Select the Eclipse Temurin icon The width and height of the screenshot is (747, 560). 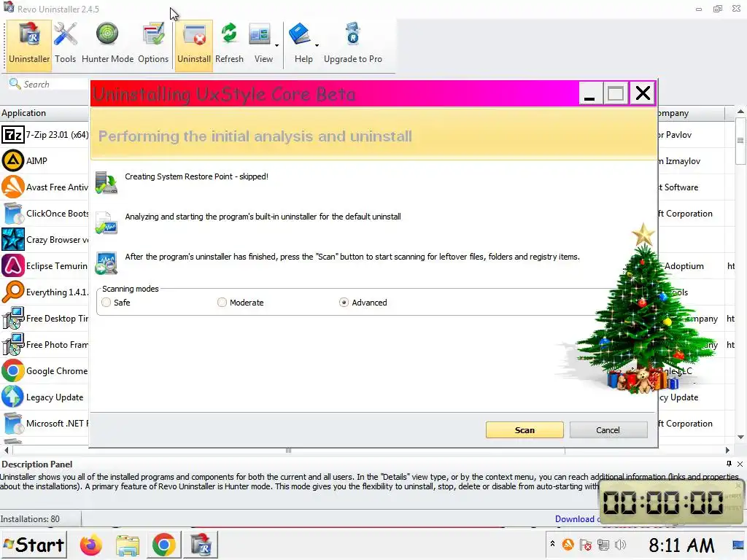[13, 265]
